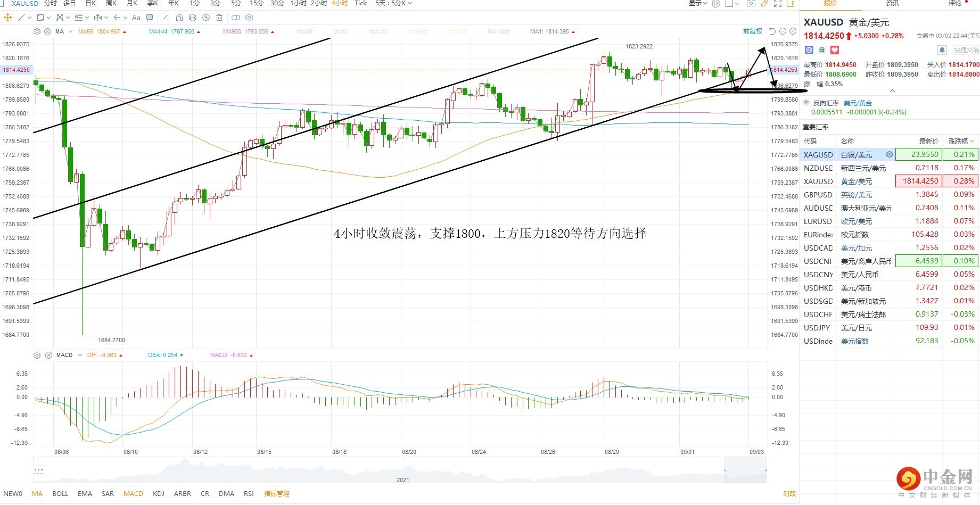Image resolution: width=980 pixels, height=505 pixels.
Task: Click the globe icon under XAUUSD price
Action: [809, 50]
